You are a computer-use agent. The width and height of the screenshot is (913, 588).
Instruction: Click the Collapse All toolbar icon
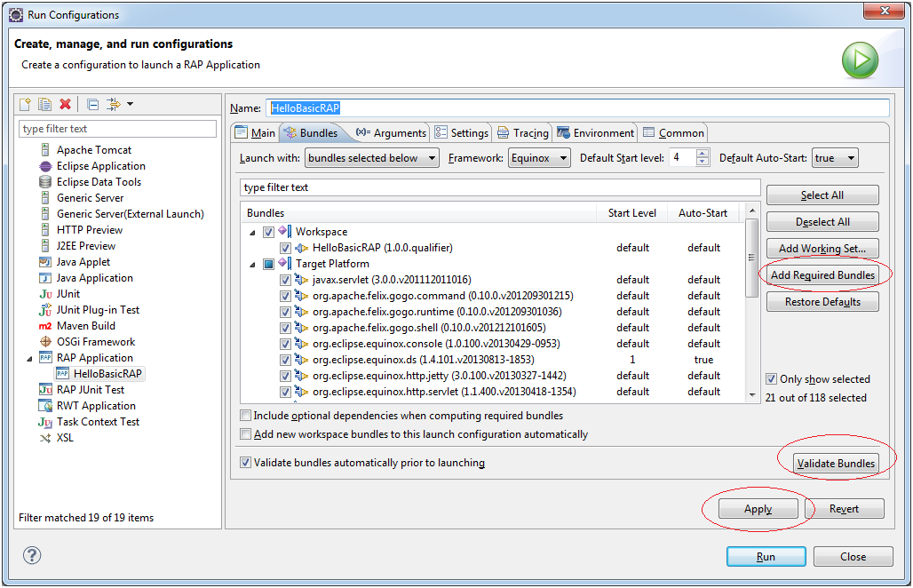[x=92, y=104]
